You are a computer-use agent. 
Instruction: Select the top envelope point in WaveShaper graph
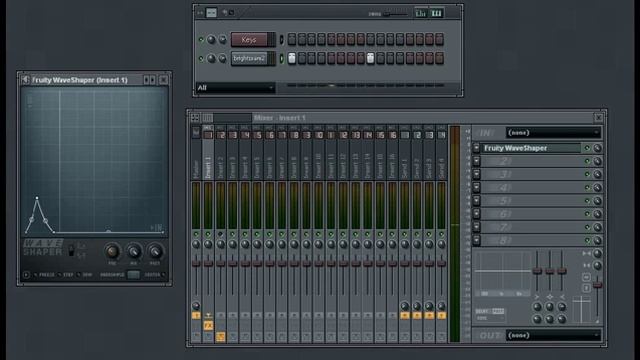37,198
